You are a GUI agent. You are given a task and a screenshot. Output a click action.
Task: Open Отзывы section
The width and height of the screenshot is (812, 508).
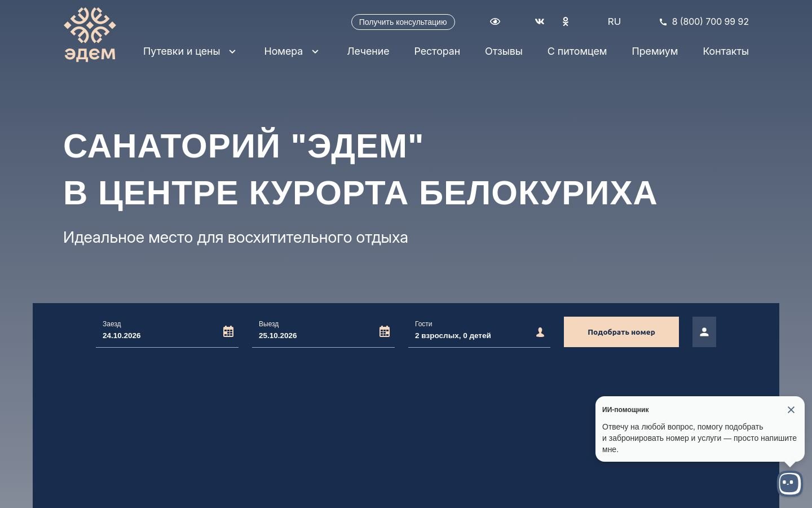504,51
